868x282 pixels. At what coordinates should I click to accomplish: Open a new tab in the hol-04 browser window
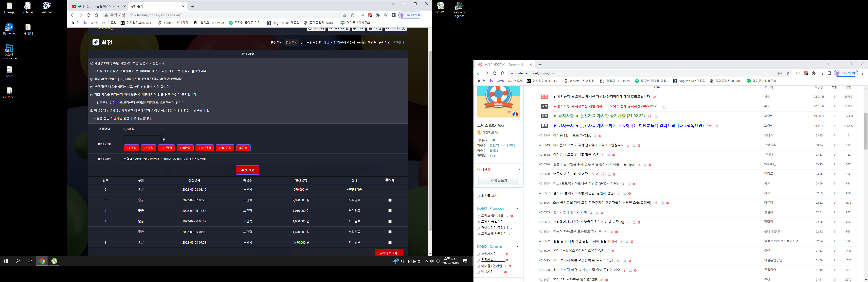193,6
